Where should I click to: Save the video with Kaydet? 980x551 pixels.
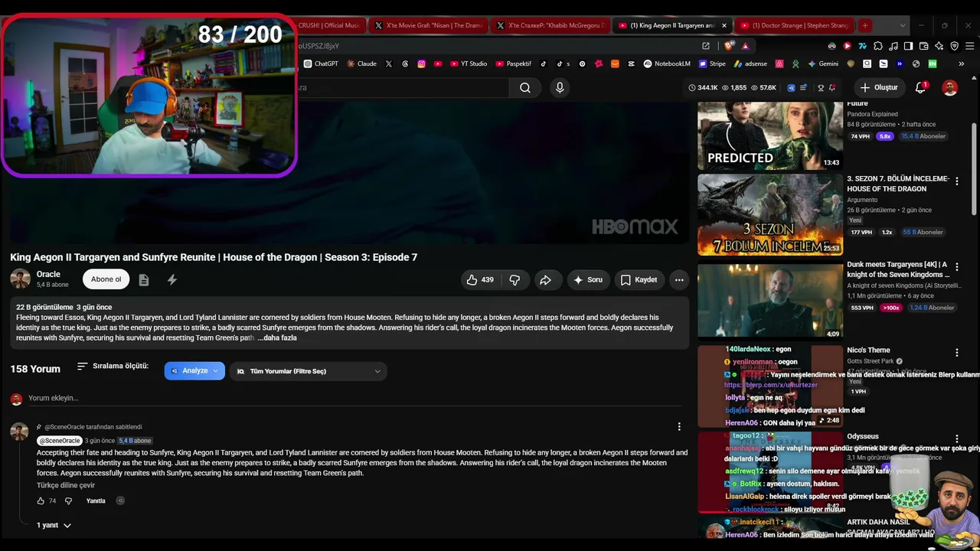(x=639, y=280)
